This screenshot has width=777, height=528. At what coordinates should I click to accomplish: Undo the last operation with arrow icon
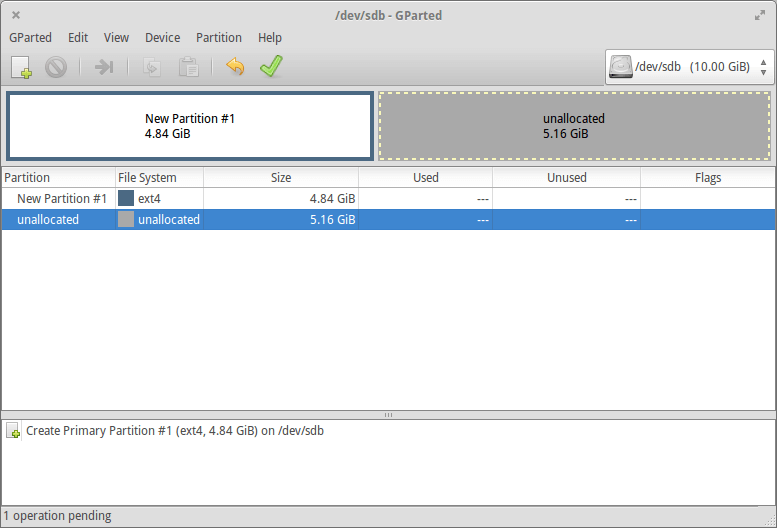[235, 67]
